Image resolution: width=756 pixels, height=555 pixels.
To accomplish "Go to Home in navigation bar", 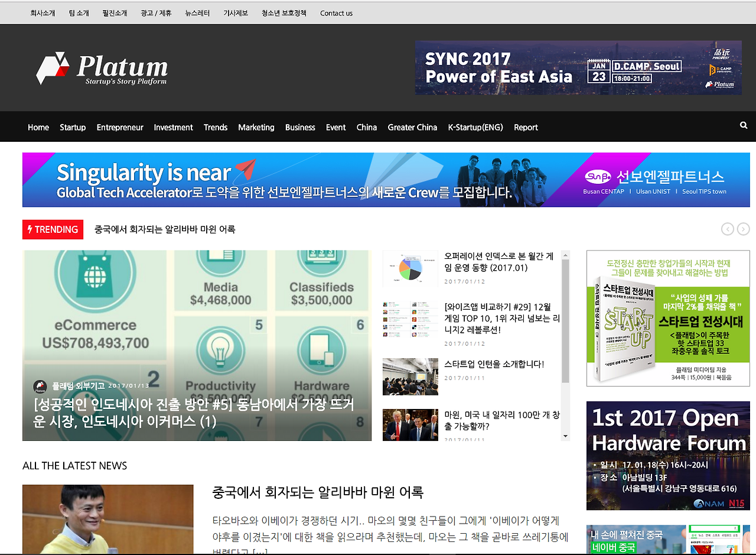I will (x=38, y=127).
